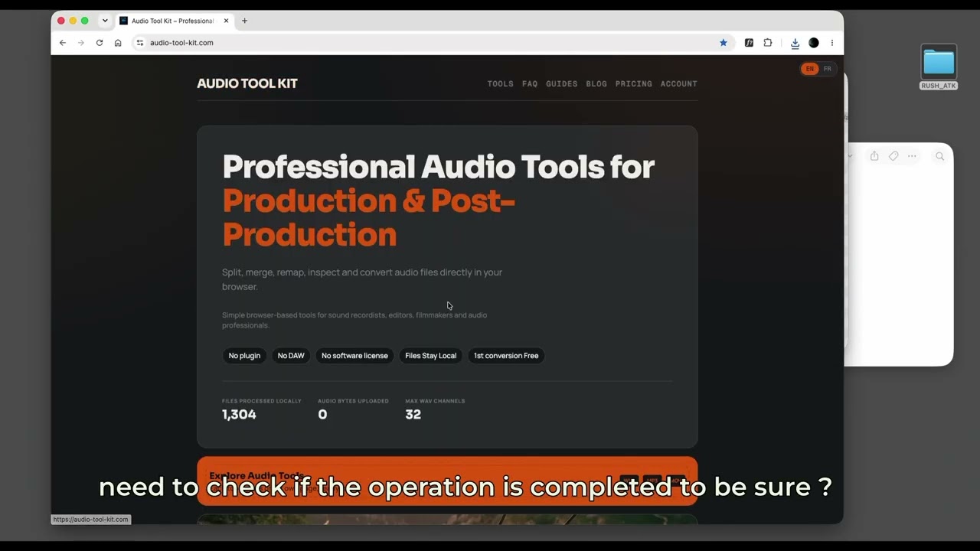Image resolution: width=980 pixels, height=551 pixels.
Task: Open a new tab with plus button
Action: pos(244,21)
